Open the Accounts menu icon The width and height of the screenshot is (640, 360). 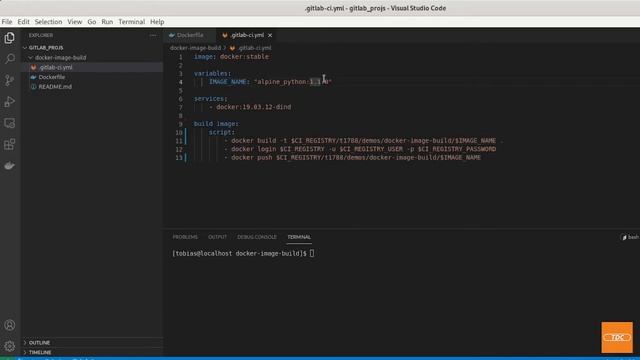[9, 325]
